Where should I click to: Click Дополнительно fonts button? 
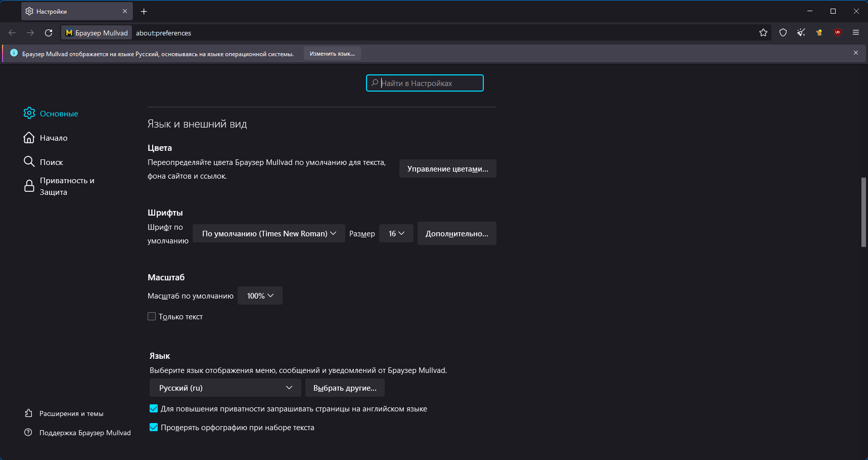tap(457, 233)
